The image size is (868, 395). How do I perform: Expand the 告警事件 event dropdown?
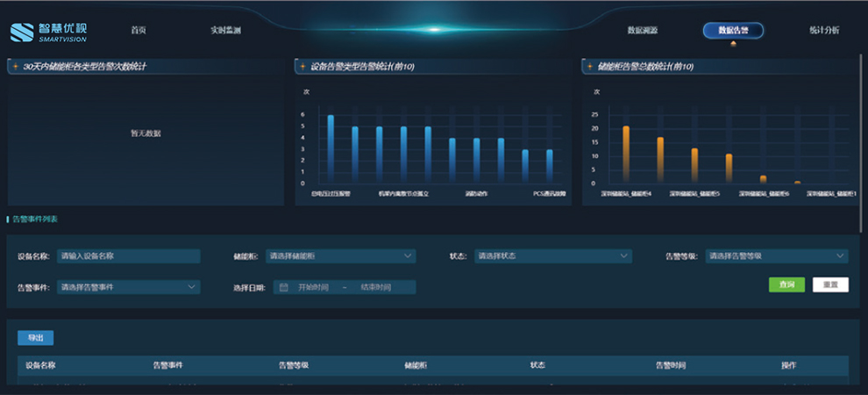pos(128,287)
